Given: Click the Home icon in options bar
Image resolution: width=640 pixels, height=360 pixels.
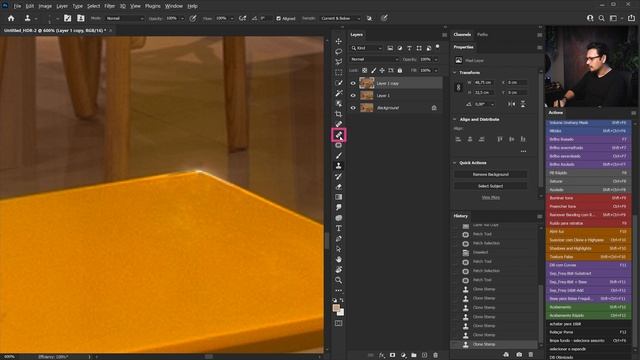Looking at the screenshot, I should [x=11, y=18].
